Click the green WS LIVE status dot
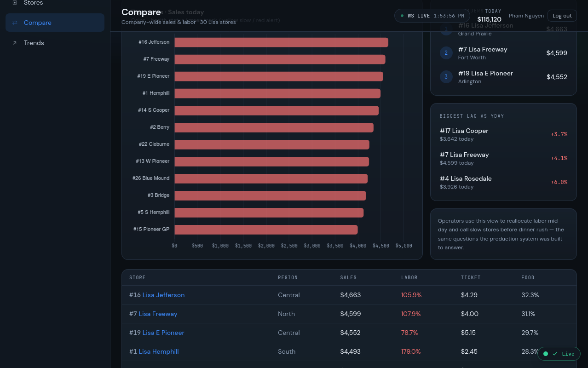 [x=402, y=16]
